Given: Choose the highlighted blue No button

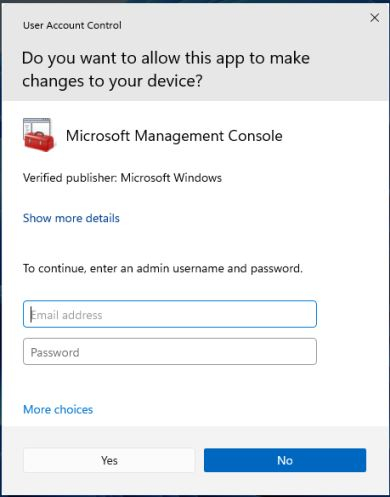Looking at the screenshot, I should tap(285, 460).
